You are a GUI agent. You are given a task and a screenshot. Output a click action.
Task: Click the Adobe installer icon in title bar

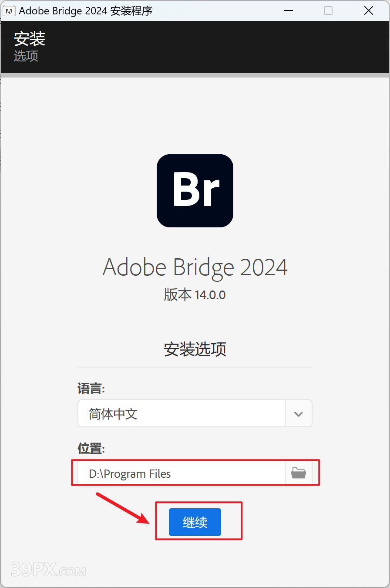pyautogui.click(x=9, y=10)
